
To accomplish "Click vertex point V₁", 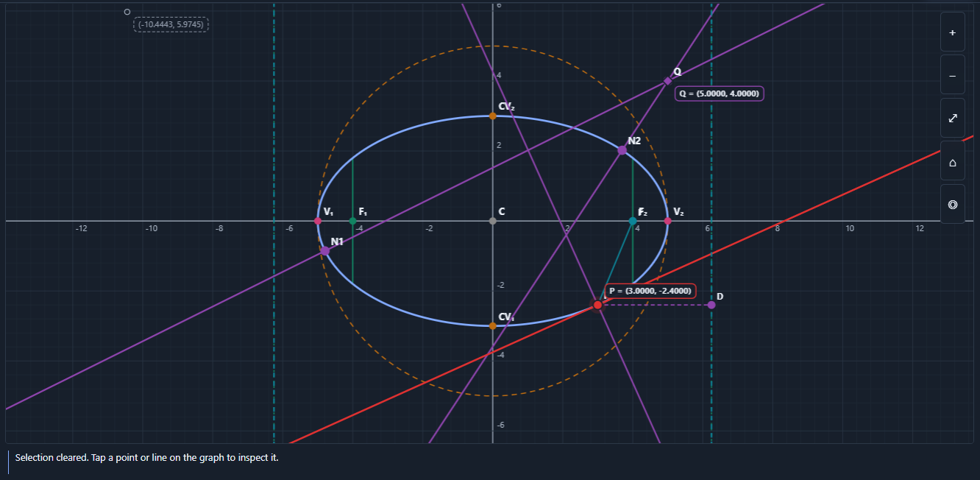I will click(x=318, y=221).
